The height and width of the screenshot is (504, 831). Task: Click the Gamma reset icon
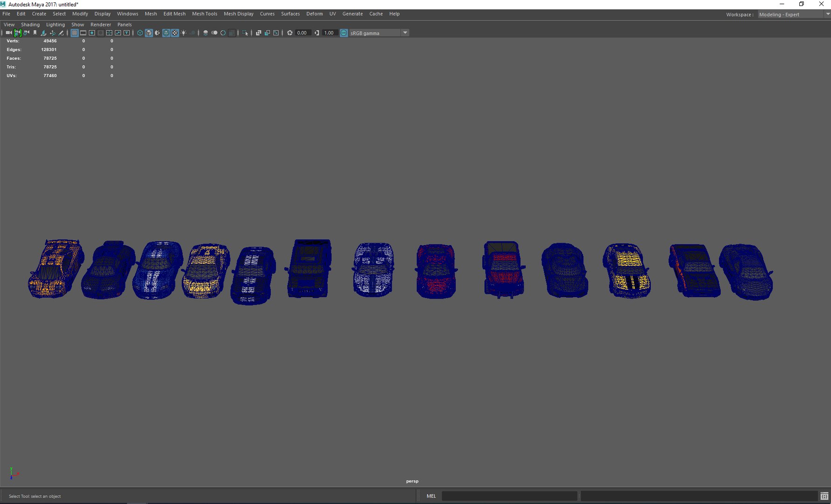[x=317, y=33]
